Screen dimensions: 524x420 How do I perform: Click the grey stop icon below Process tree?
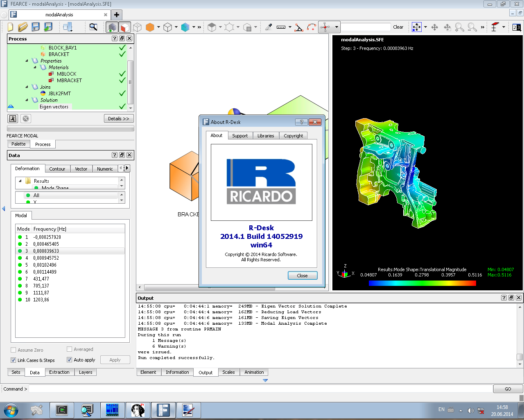click(x=26, y=119)
